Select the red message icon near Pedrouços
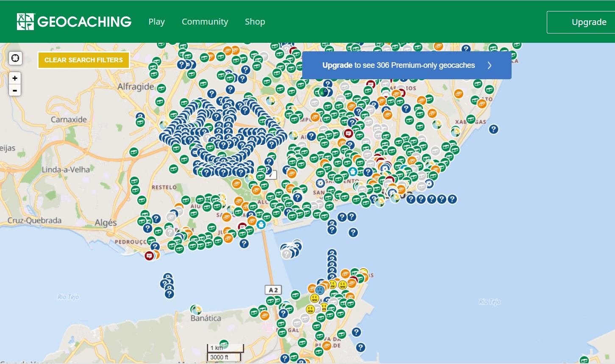Screen dimensions: 615x364 (149, 256)
